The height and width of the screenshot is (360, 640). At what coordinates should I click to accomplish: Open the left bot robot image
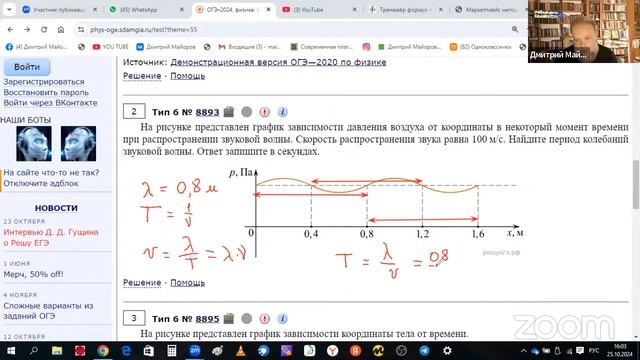[34, 143]
